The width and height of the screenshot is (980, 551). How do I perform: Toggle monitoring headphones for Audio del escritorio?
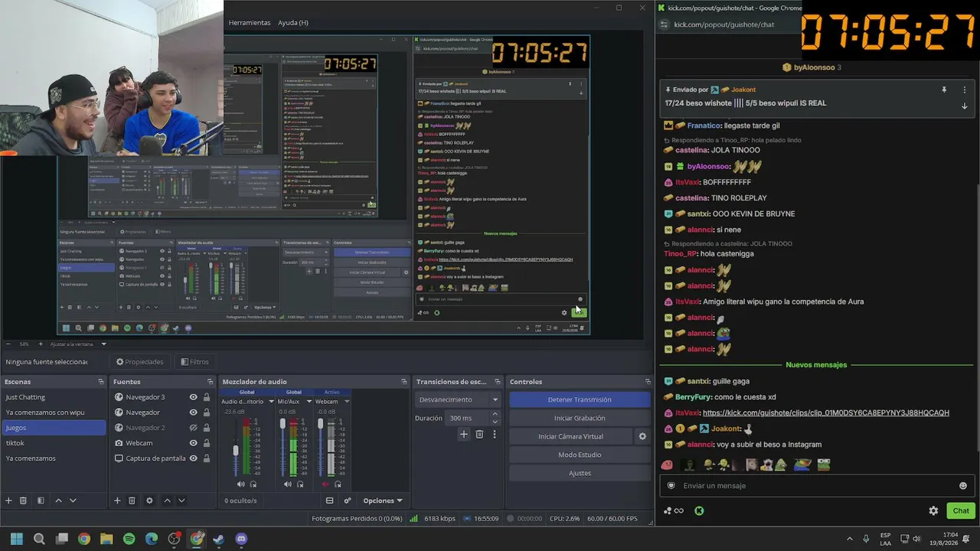coord(253,484)
